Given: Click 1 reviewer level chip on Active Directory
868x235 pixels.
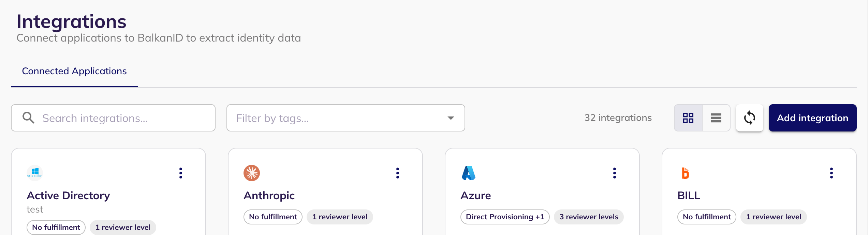Looking at the screenshot, I should pyautogui.click(x=123, y=228).
